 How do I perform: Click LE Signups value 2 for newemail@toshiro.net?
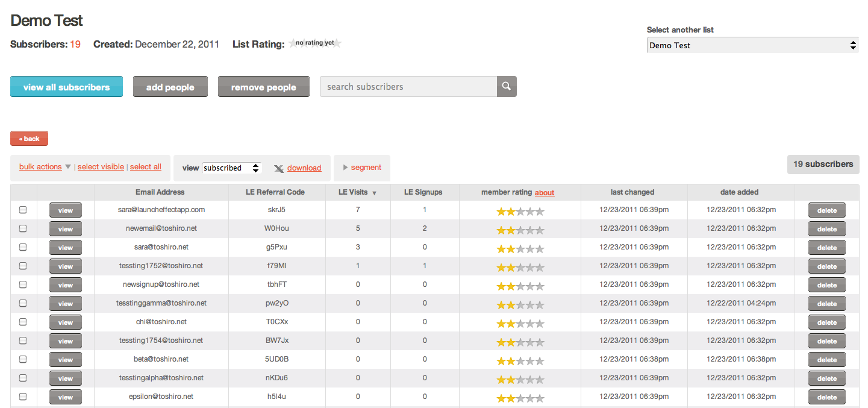(425, 228)
